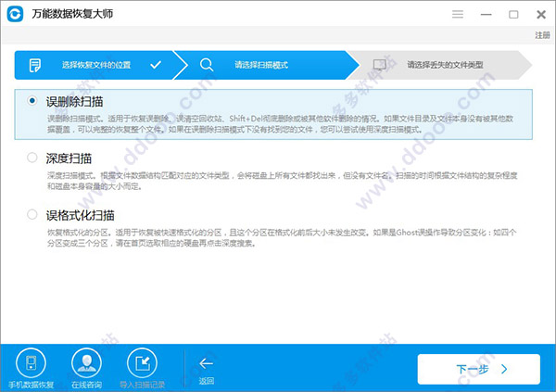556x392 pixels.
Task: Open 手机数据恢复 phone recovery icon
Action: click(x=31, y=363)
